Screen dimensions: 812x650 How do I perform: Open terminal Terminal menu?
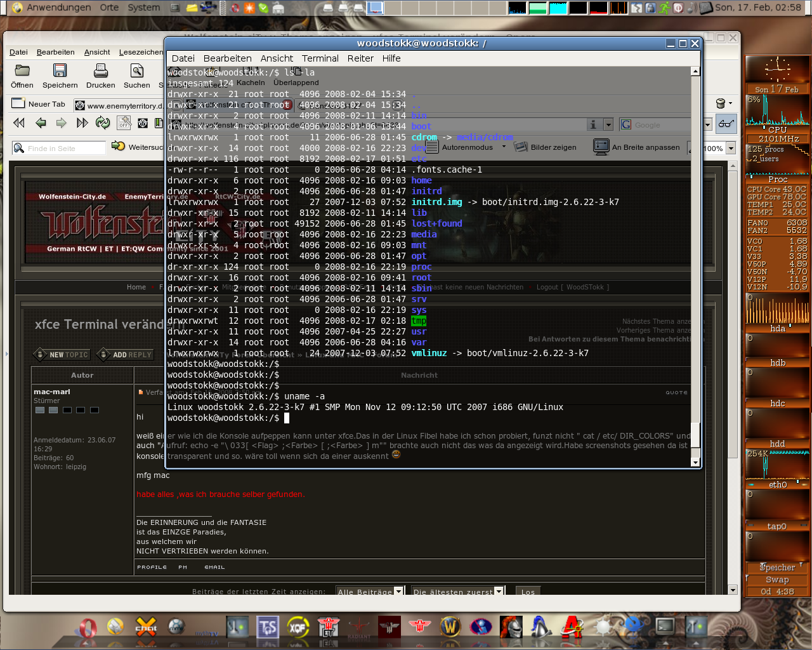click(x=320, y=58)
